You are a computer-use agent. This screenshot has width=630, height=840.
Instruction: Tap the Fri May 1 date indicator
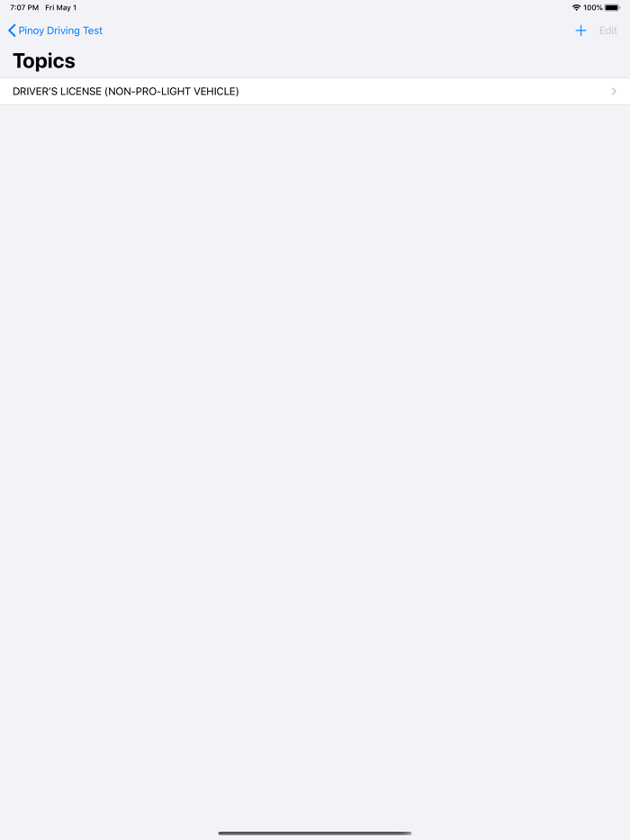click(60, 7)
